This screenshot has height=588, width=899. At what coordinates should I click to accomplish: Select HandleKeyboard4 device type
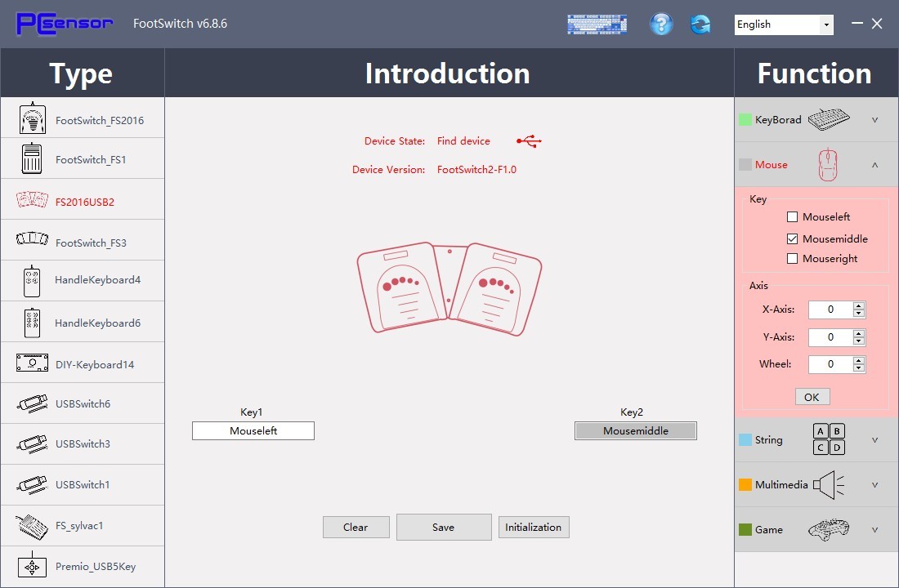click(83, 281)
